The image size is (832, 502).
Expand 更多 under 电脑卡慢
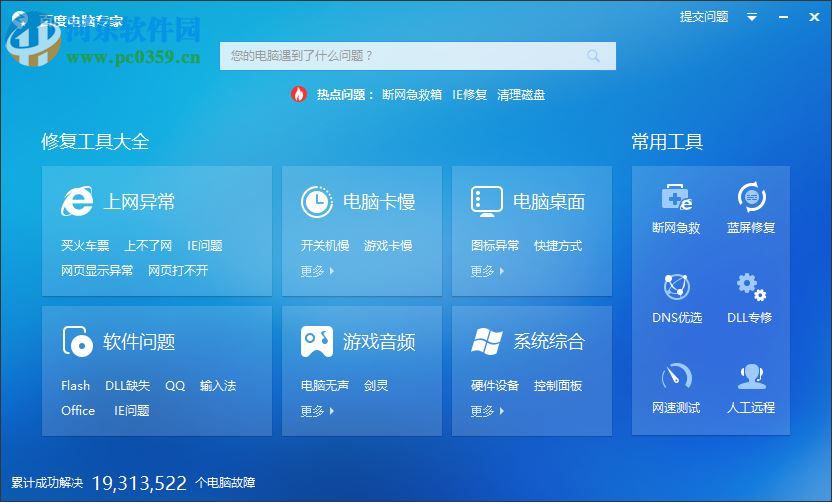point(317,271)
